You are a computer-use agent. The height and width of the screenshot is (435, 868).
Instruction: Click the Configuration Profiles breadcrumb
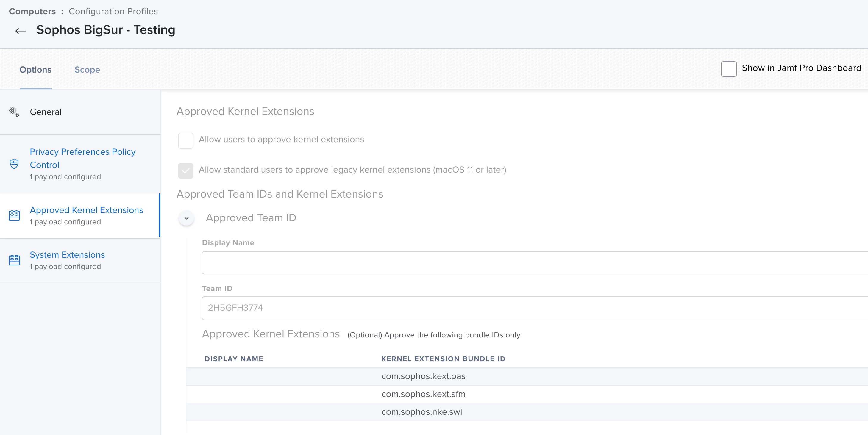pyautogui.click(x=113, y=11)
